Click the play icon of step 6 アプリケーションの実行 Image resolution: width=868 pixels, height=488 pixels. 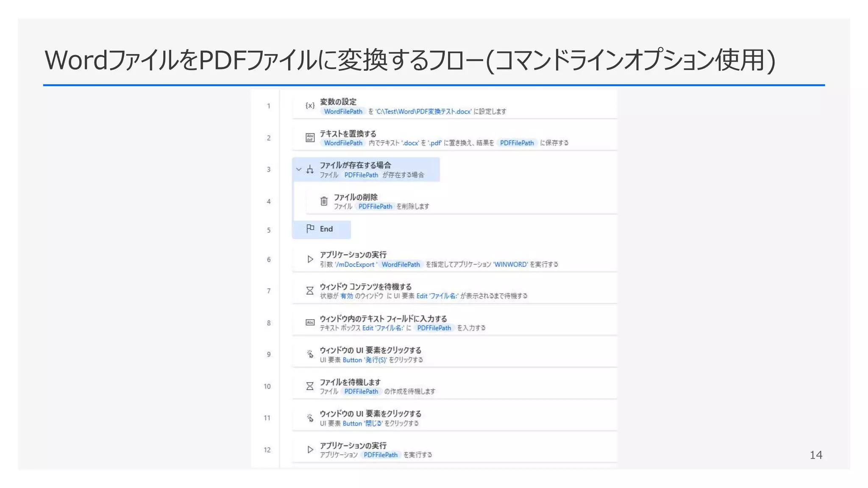pyautogui.click(x=310, y=259)
